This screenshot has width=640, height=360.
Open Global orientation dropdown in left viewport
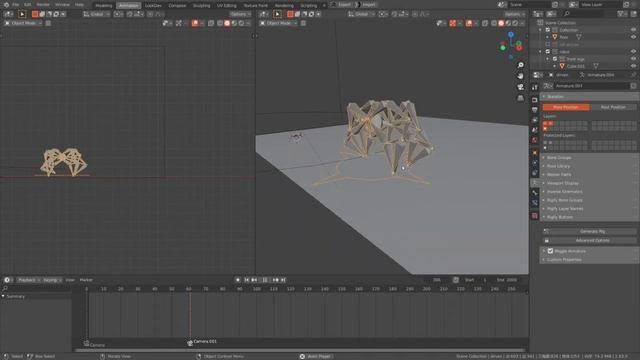pos(97,14)
